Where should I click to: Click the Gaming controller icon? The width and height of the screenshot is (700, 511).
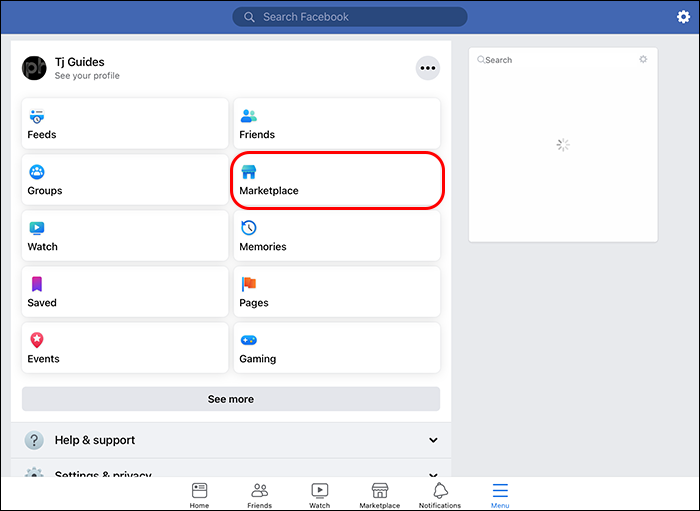pyautogui.click(x=249, y=340)
